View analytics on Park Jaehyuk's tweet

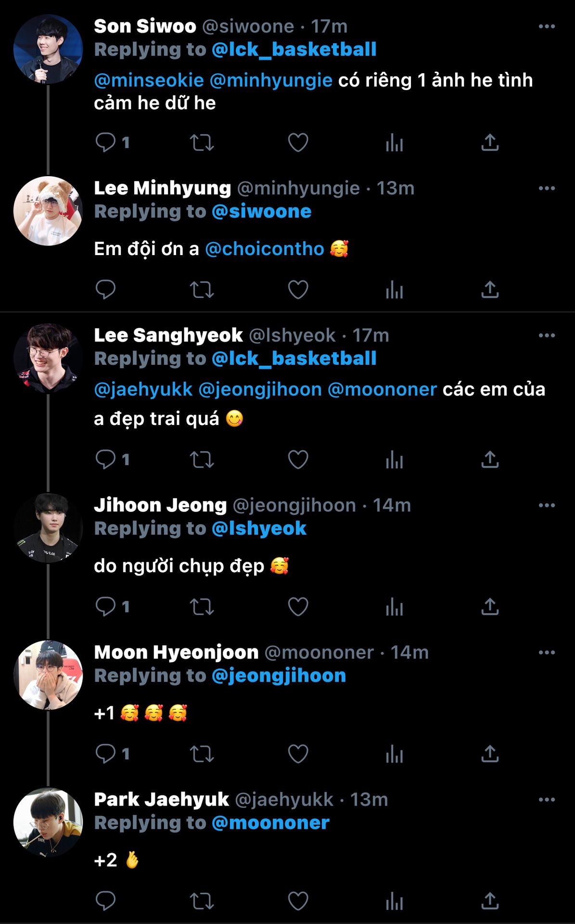pyautogui.click(x=394, y=901)
